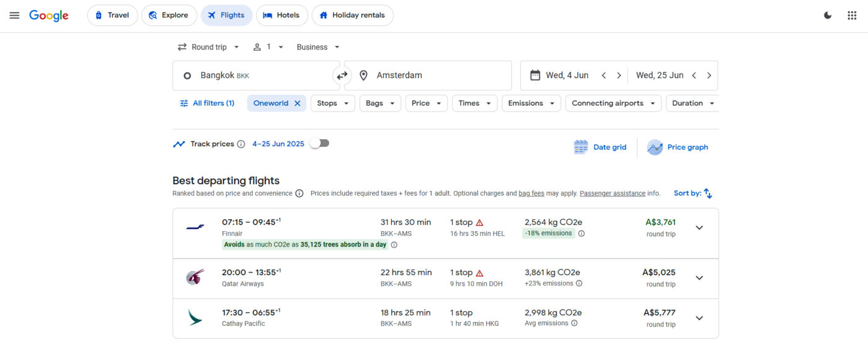Click Finnair layover warning triangle

tap(479, 222)
